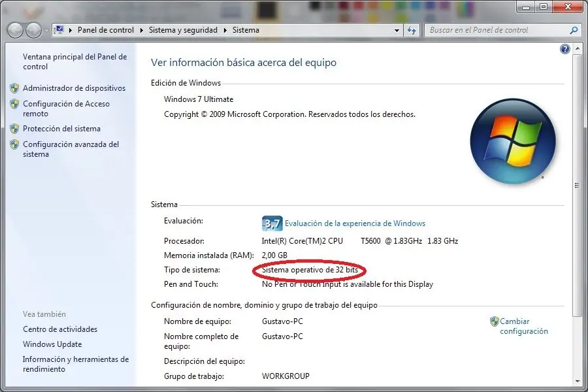Maximize the window
This screenshot has width=588, height=392.
point(544,7)
